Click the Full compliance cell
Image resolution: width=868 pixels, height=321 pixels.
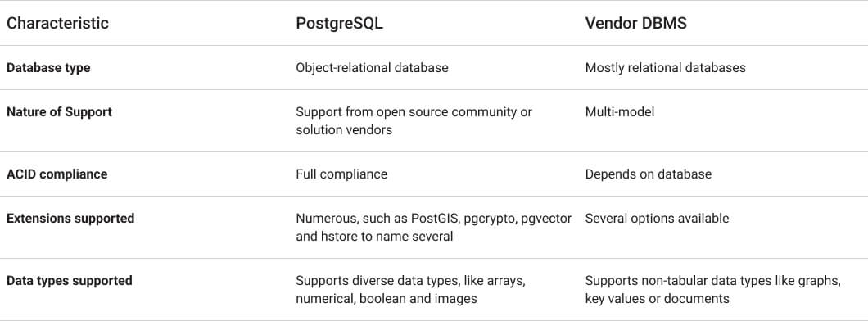341,174
